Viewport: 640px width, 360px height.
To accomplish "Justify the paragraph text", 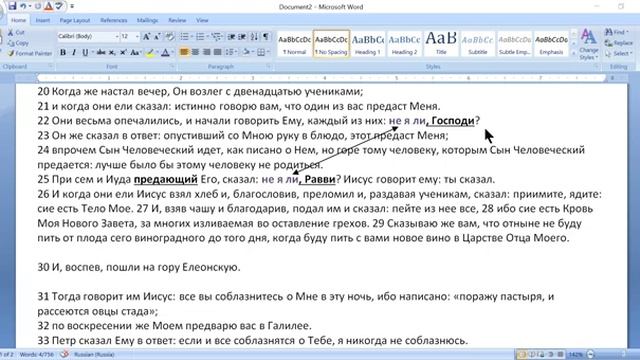I will tap(217, 52).
